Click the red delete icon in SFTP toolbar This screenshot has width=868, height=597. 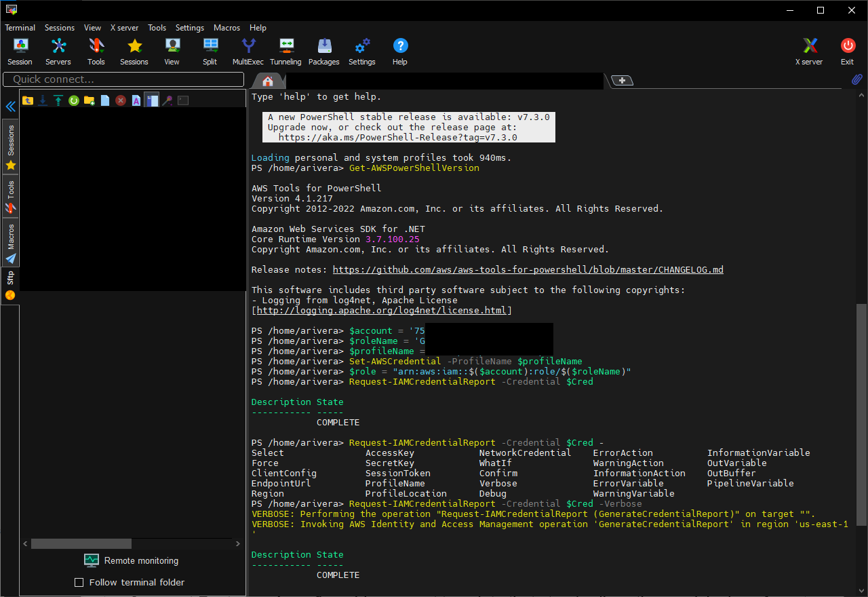coord(121,100)
